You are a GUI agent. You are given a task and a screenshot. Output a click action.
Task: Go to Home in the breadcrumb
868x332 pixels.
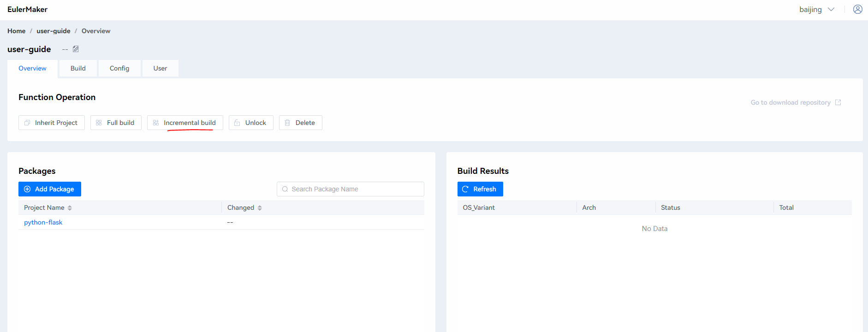16,31
